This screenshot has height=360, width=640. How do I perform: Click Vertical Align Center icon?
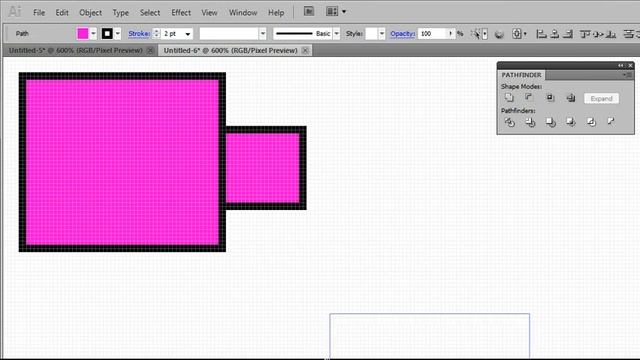(598, 34)
